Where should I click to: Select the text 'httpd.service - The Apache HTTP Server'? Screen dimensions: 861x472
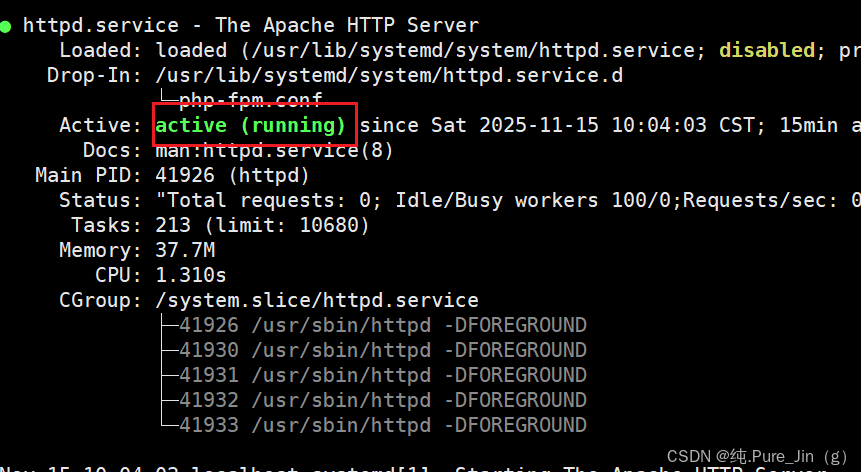coord(251,25)
